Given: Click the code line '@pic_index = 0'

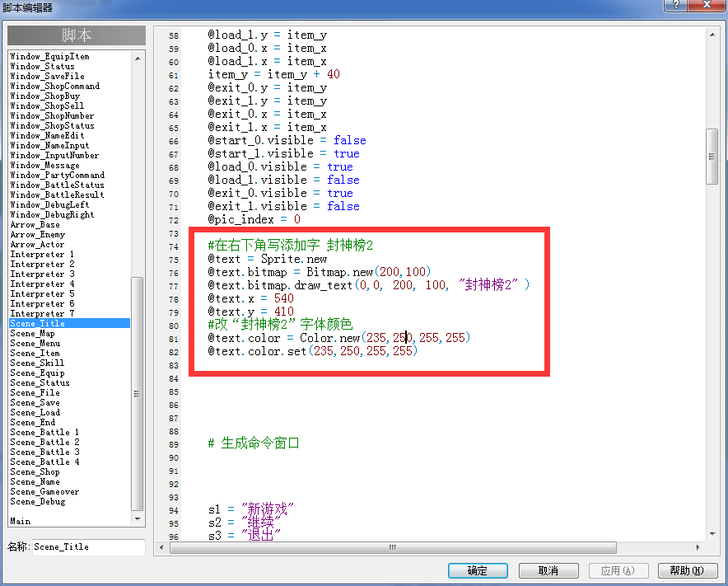Looking at the screenshot, I should pos(254,219).
